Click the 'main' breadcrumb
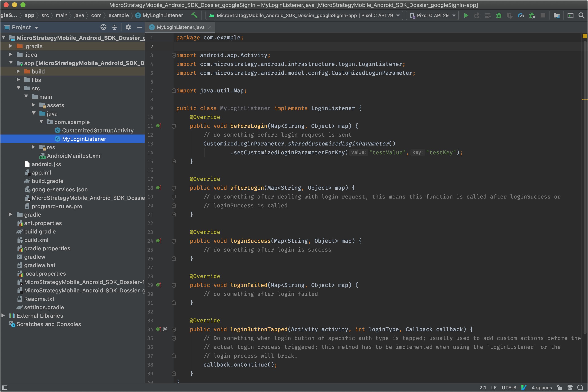 [x=62, y=16]
